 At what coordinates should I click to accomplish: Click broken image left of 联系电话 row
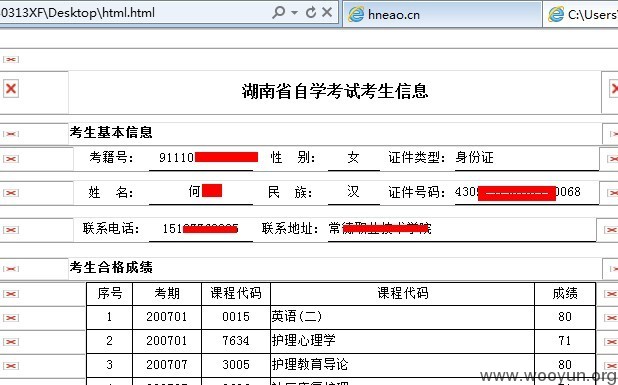click(x=11, y=230)
